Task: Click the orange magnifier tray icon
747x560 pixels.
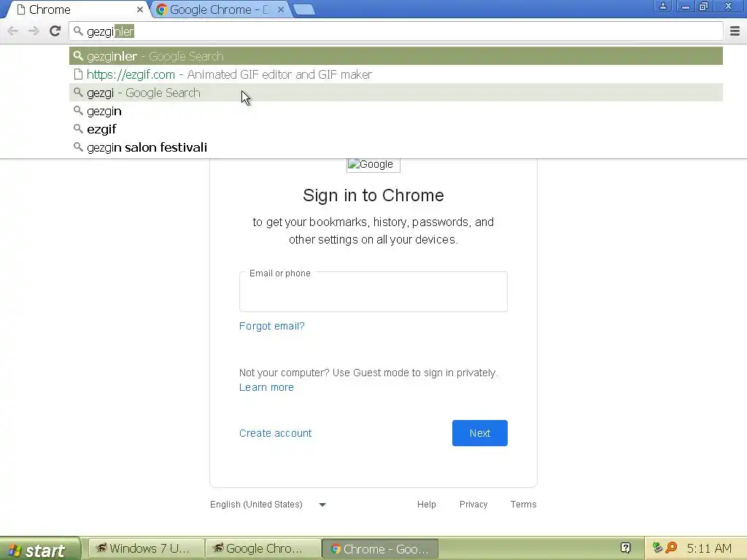Action: tap(671, 548)
